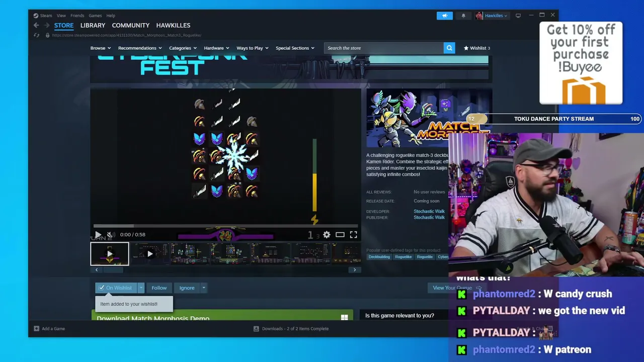
Task: Make the trailer fullscreen
Action: click(354, 235)
